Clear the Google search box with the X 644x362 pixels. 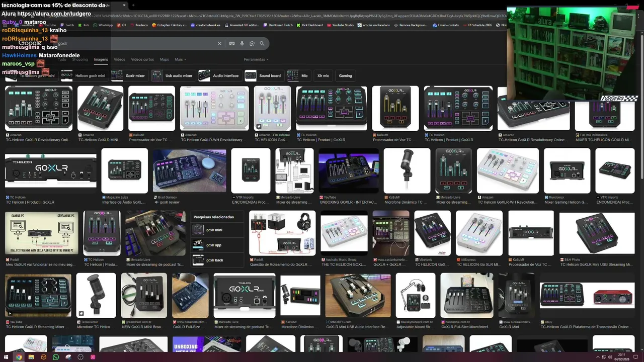coord(219,44)
